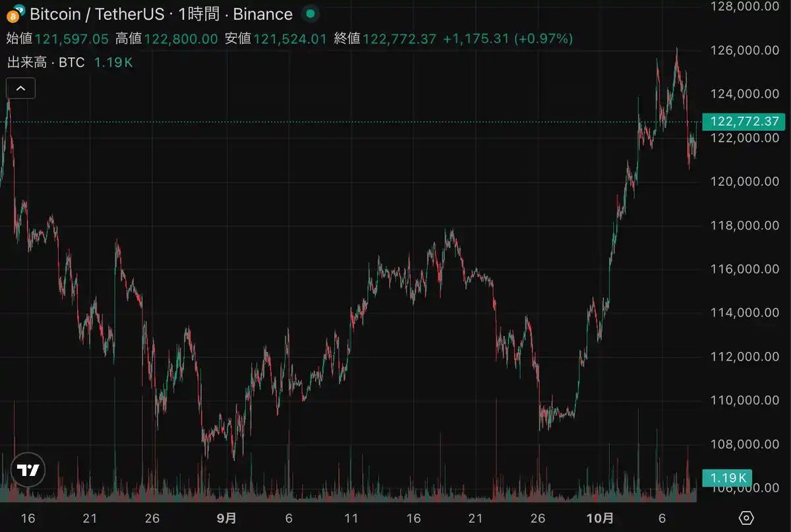
Task: Open the TradingView logo link
Action: click(x=28, y=470)
